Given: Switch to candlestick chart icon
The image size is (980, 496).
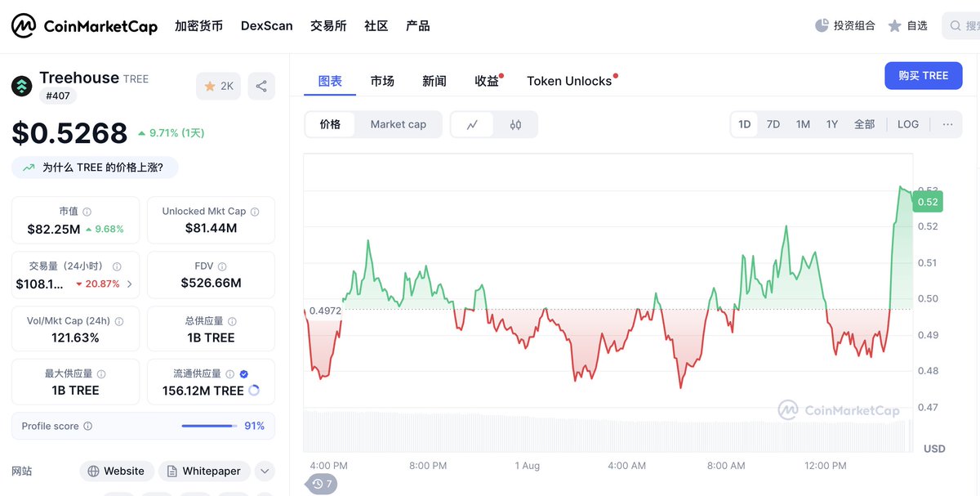Looking at the screenshot, I should pyautogui.click(x=515, y=125).
